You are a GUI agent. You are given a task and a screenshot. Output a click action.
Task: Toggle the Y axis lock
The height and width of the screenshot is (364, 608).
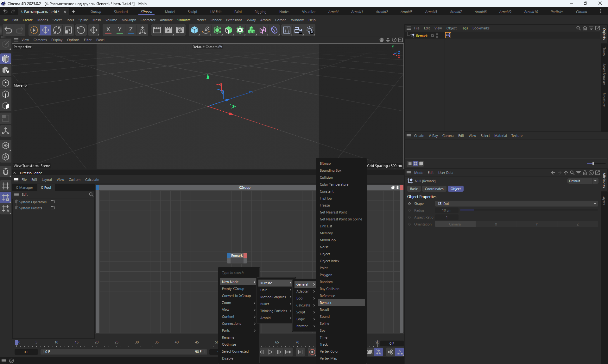[119, 30]
